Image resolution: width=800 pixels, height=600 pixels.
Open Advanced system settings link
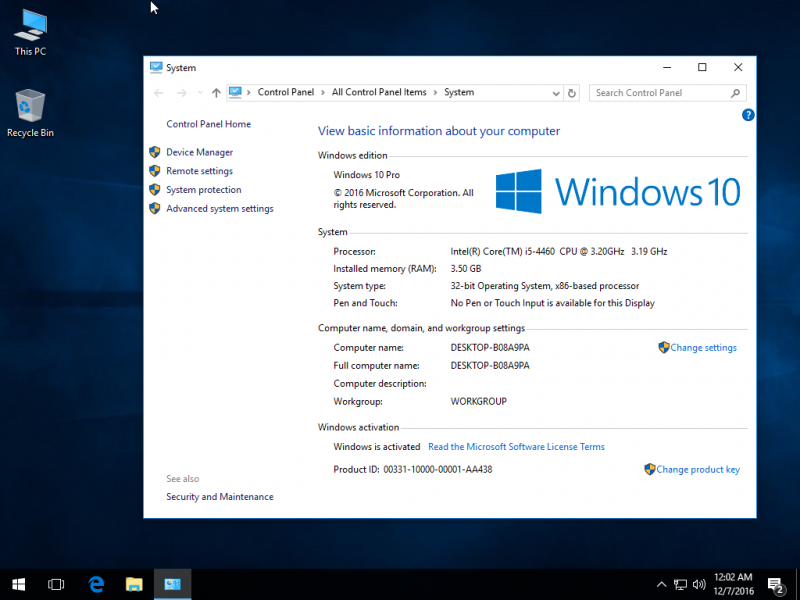click(220, 209)
